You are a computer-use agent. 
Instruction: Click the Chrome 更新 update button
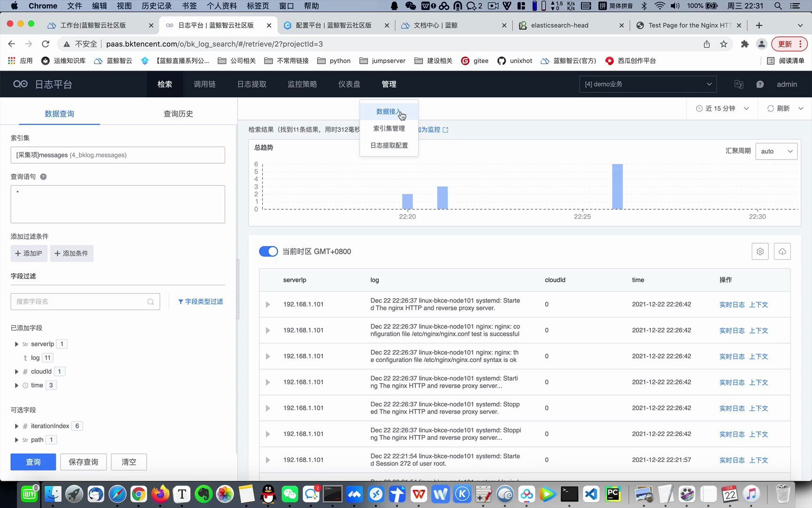tap(789, 44)
